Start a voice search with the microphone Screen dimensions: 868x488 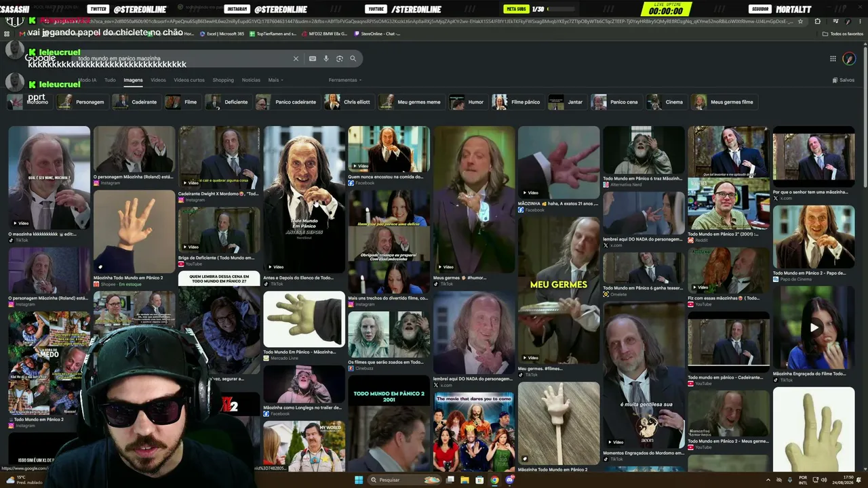coord(326,59)
